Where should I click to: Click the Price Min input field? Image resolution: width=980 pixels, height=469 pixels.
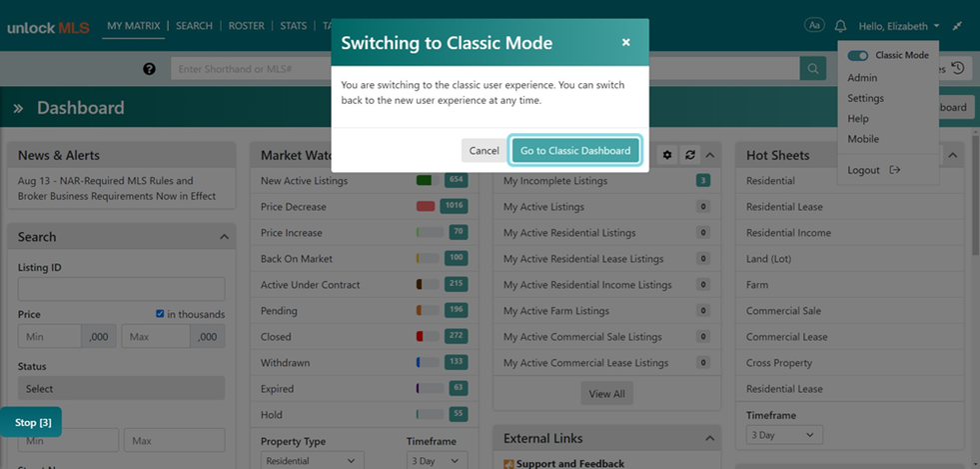point(49,336)
